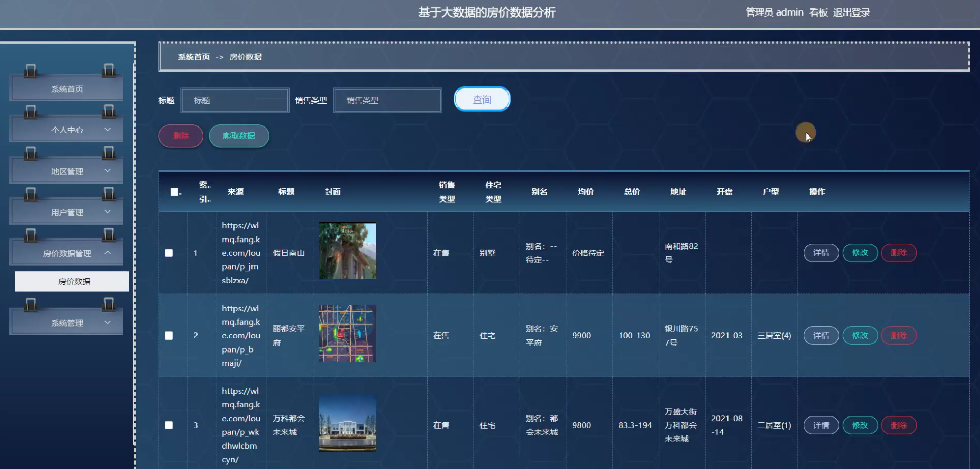
Task: Focus the 销售类型 search input field
Action: point(387,100)
